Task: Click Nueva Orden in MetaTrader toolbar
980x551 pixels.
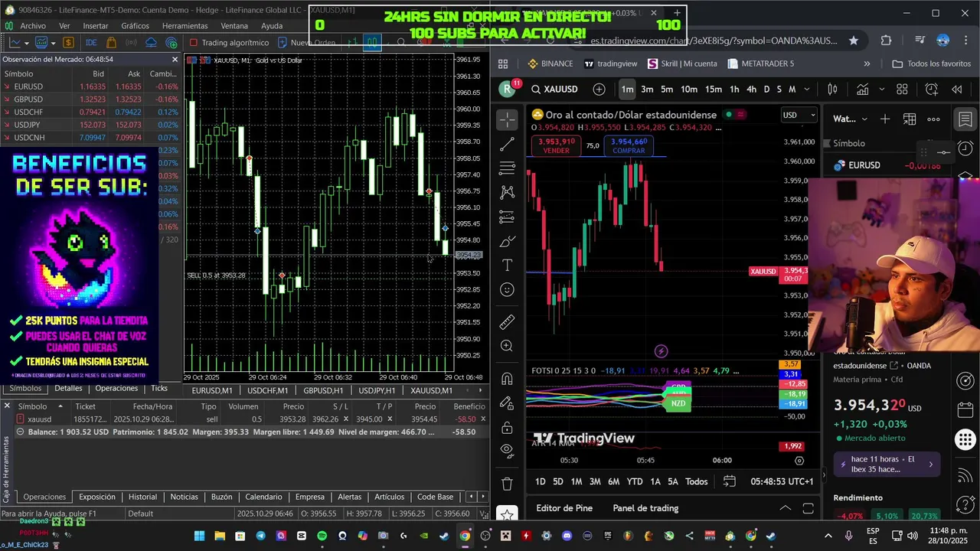Action: (x=306, y=43)
